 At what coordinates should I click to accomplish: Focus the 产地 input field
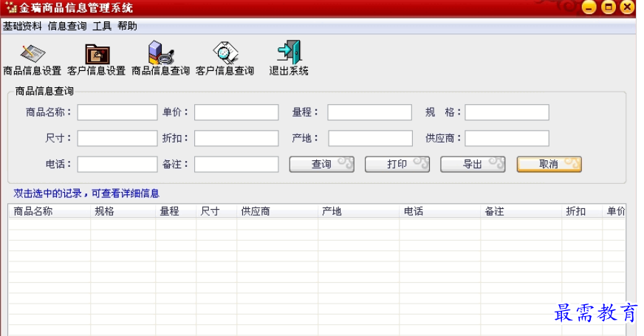pyautogui.click(x=371, y=138)
